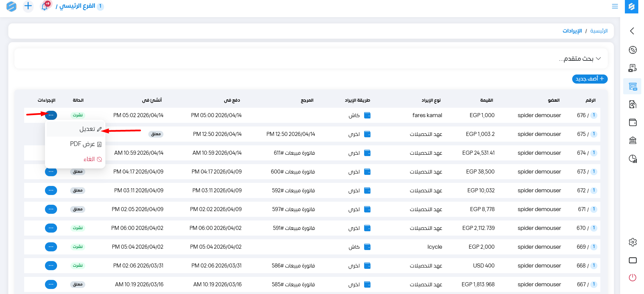Collapse sidebar using the back chevron

[632, 31]
